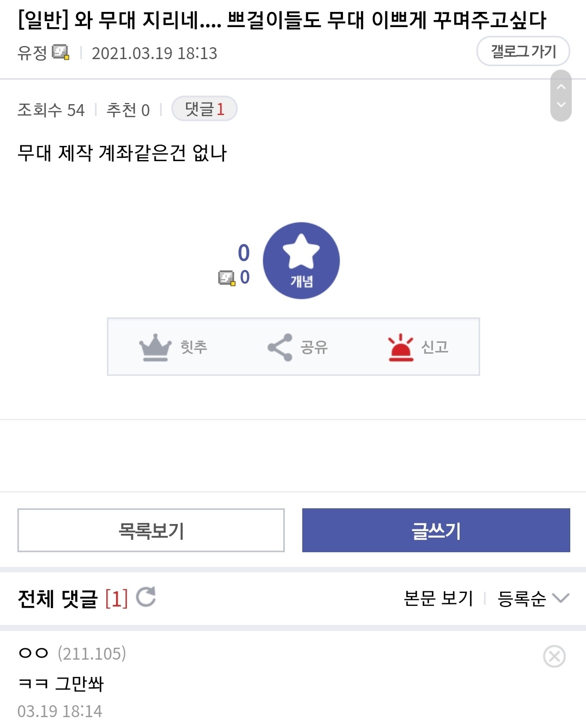
Task: Click the fixed-nick icon beside recommend count
Action: tap(226, 278)
